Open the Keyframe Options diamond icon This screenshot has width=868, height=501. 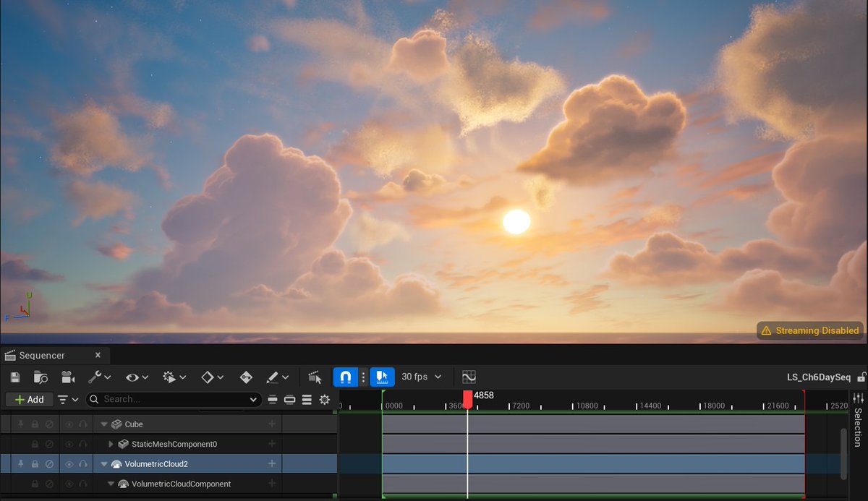(x=208, y=377)
